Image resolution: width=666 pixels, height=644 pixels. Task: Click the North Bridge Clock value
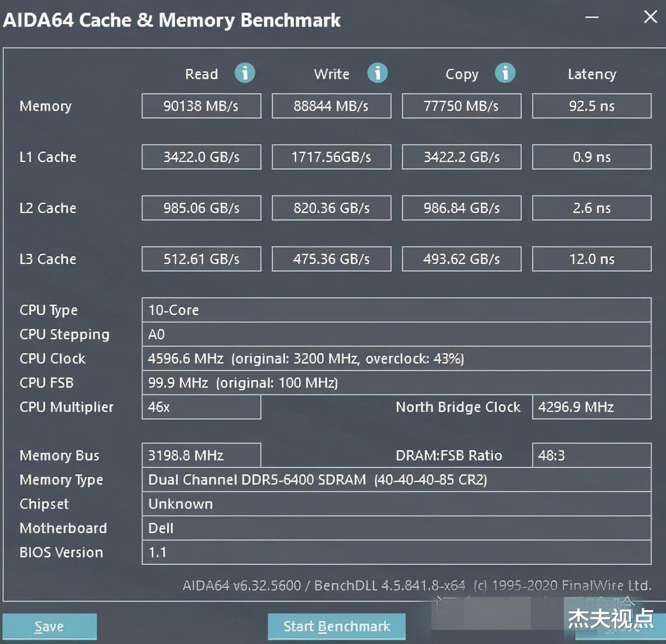pos(591,407)
